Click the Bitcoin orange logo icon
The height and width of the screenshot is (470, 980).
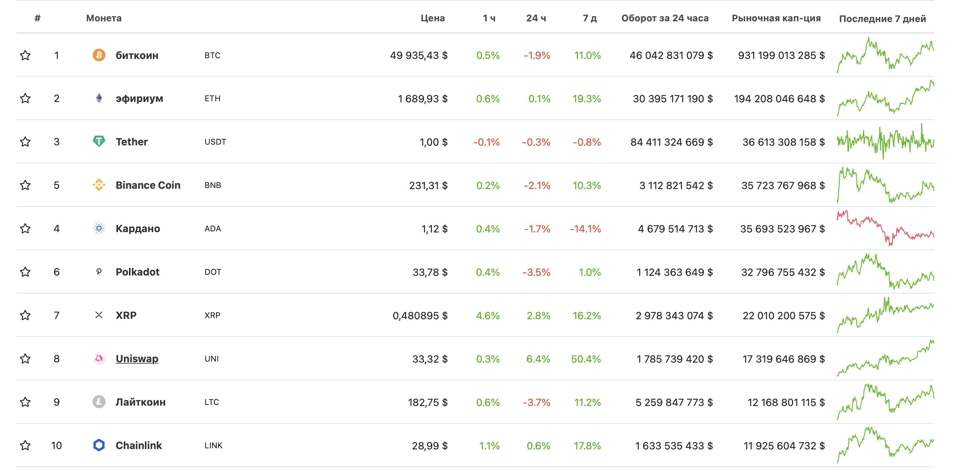point(99,55)
